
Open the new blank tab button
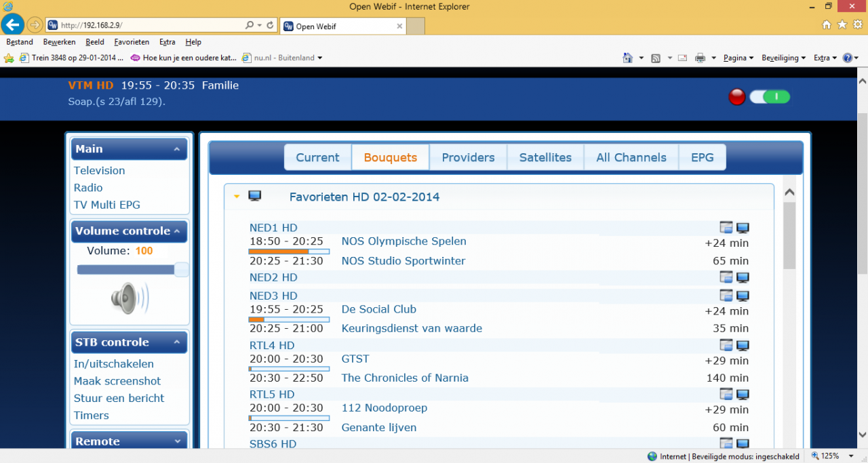point(416,26)
